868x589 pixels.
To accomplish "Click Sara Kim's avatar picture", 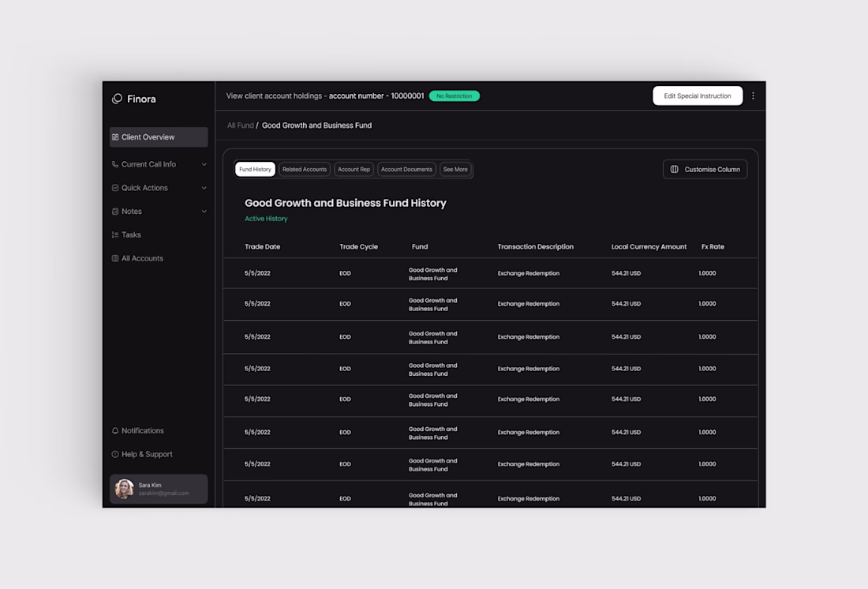I will pyautogui.click(x=124, y=489).
